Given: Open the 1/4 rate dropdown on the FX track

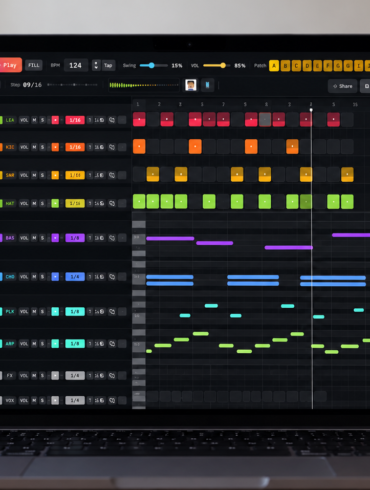Looking at the screenshot, I should (x=75, y=376).
